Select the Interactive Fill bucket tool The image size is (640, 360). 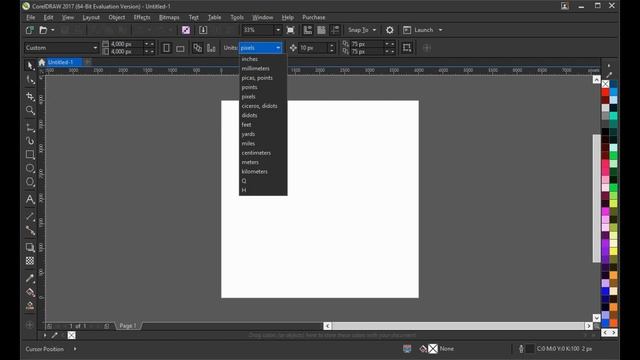[30, 292]
